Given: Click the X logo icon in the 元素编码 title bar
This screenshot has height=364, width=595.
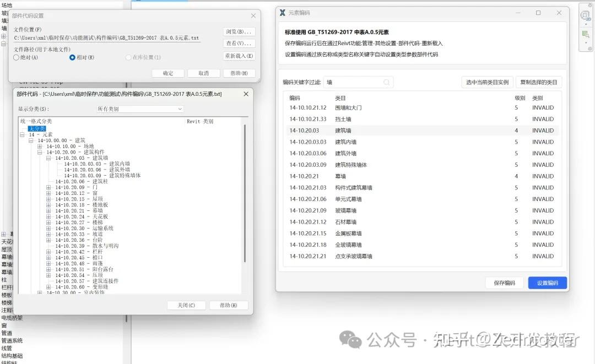Looking at the screenshot, I should tap(281, 12).
